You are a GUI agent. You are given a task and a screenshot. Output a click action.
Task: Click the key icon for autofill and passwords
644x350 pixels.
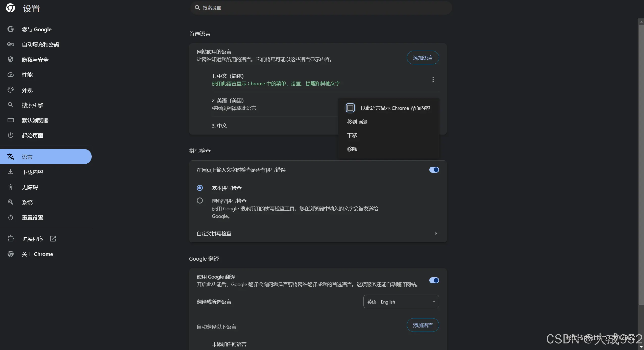point(10,44)
